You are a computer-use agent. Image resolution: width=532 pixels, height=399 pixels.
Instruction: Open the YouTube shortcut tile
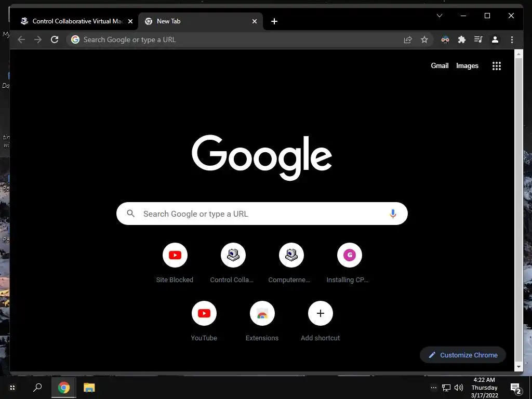tap(204, 321)
